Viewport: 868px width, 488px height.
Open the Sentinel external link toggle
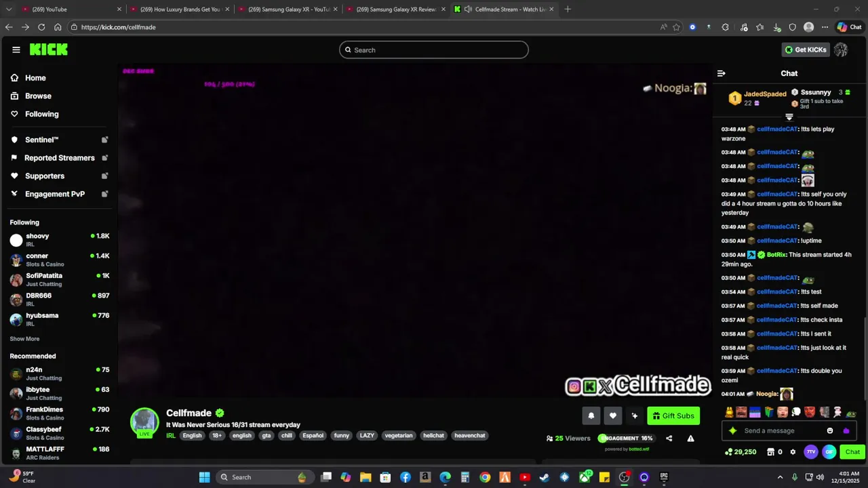pos(105,140)
